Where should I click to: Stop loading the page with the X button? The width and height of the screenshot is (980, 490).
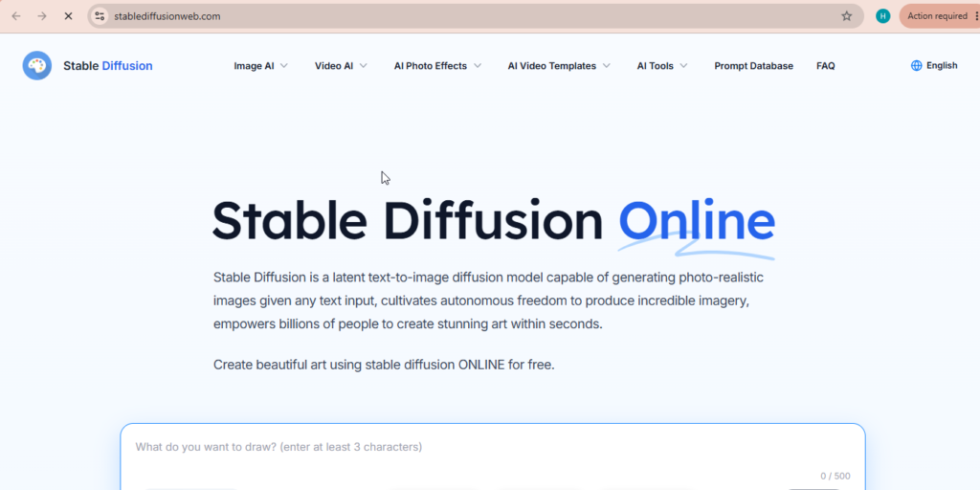(x=68, y=16)
